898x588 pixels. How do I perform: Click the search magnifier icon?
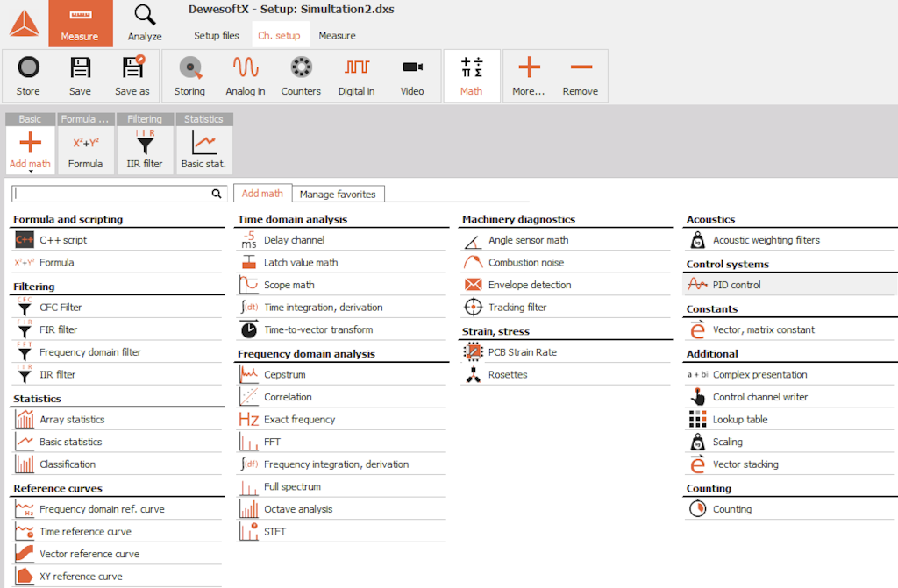pyautogui.click(x=217, y=194)
